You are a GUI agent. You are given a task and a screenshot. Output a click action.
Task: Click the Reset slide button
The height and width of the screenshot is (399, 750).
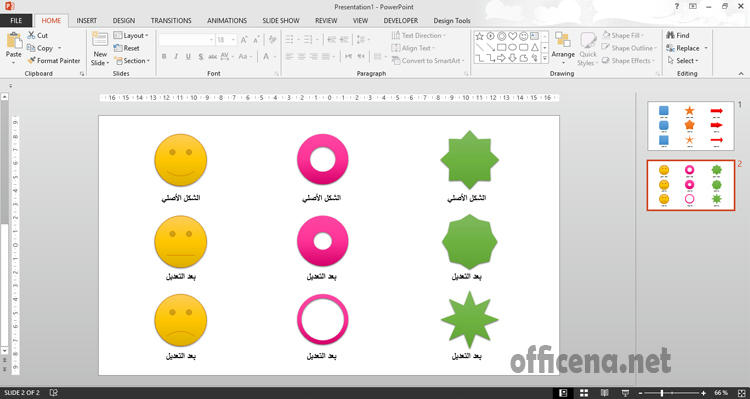[127, 48]
